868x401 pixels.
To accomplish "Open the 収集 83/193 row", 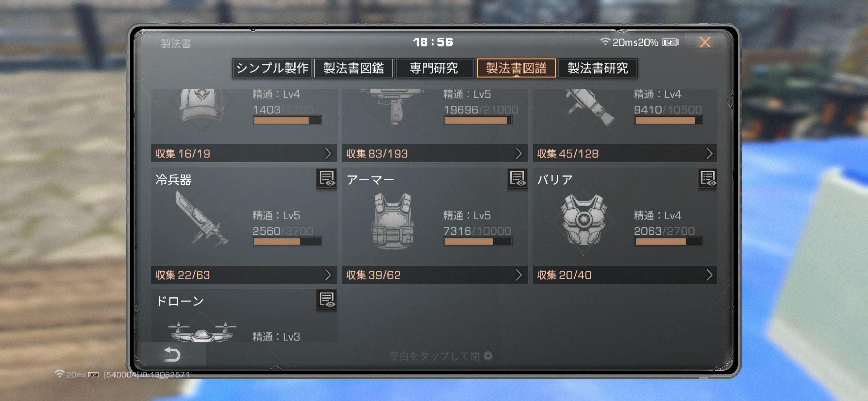I will click(x=435, y=153).
